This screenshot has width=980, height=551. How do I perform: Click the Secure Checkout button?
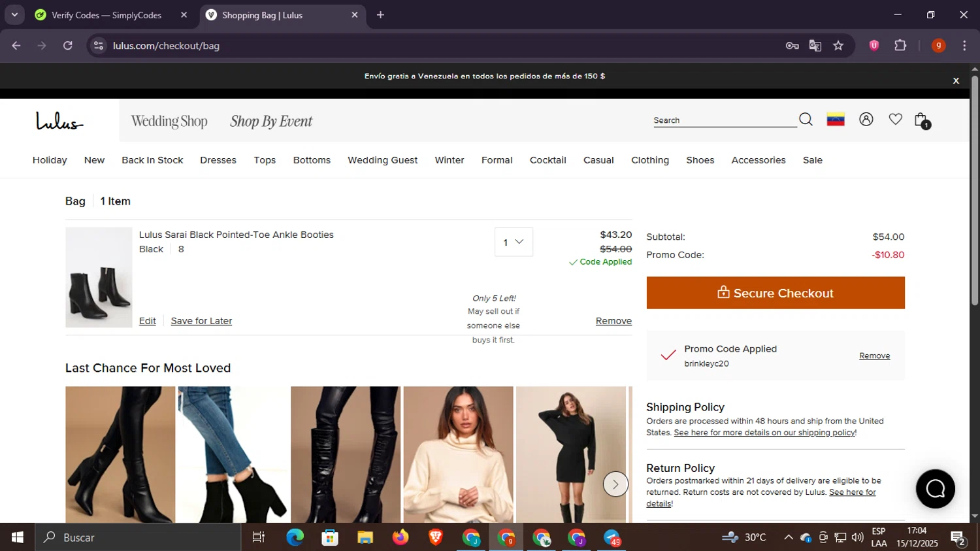click(x=775, y=293)
